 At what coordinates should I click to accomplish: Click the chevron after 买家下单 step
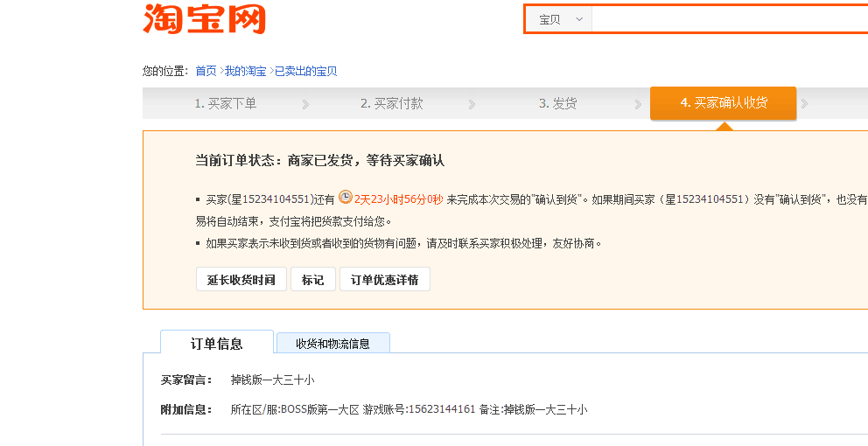[x=305, y=105]
